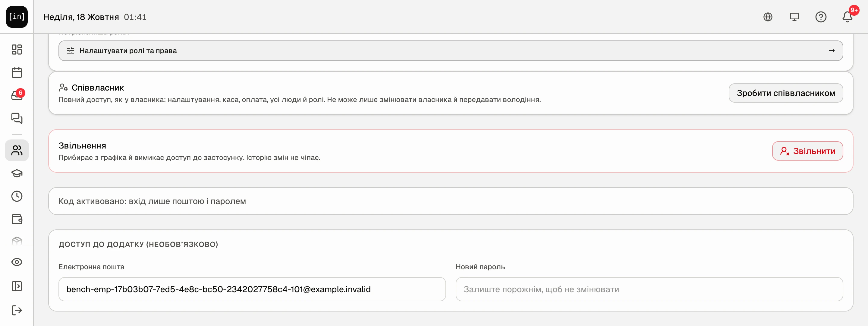Click the sliders icon beside 'Налаштувати ролі'
The width and height of the screenshot is (868, 326).
coord(71,51)
